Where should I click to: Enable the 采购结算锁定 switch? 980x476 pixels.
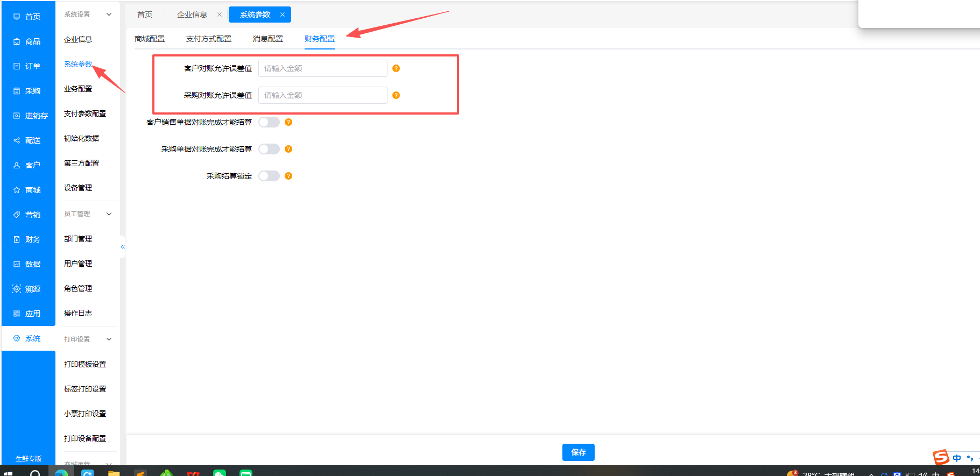269,176
